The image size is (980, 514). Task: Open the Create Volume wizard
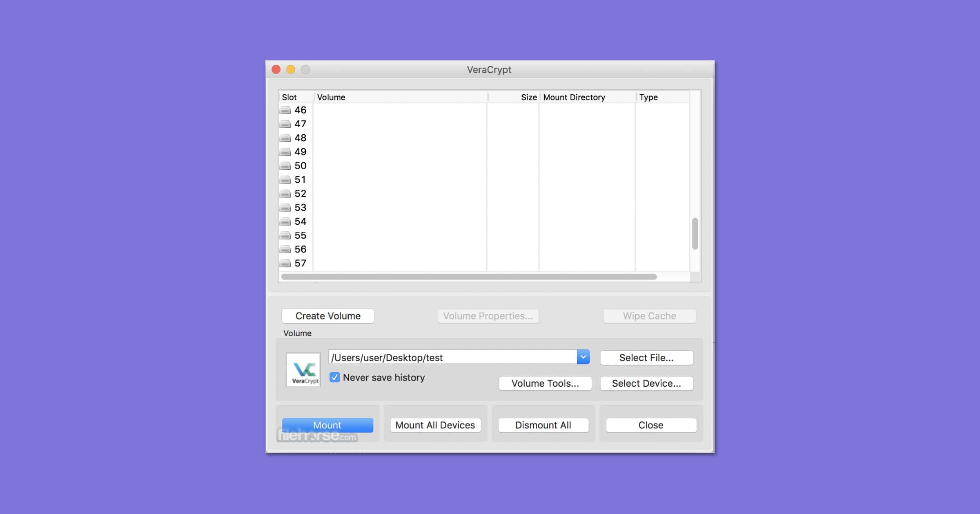328,316
